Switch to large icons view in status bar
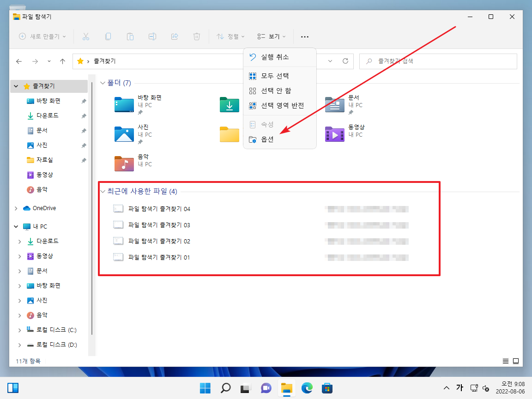 (516, 361)
